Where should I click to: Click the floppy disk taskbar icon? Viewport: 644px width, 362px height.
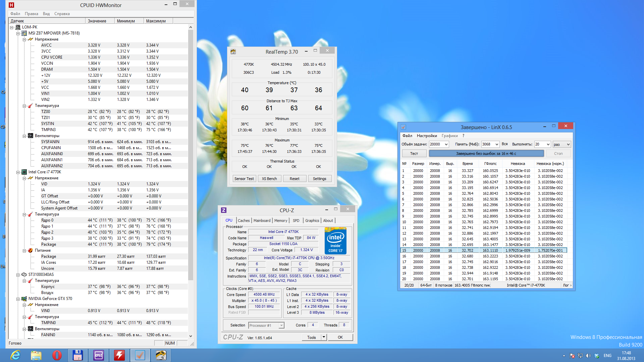(77, 355)
